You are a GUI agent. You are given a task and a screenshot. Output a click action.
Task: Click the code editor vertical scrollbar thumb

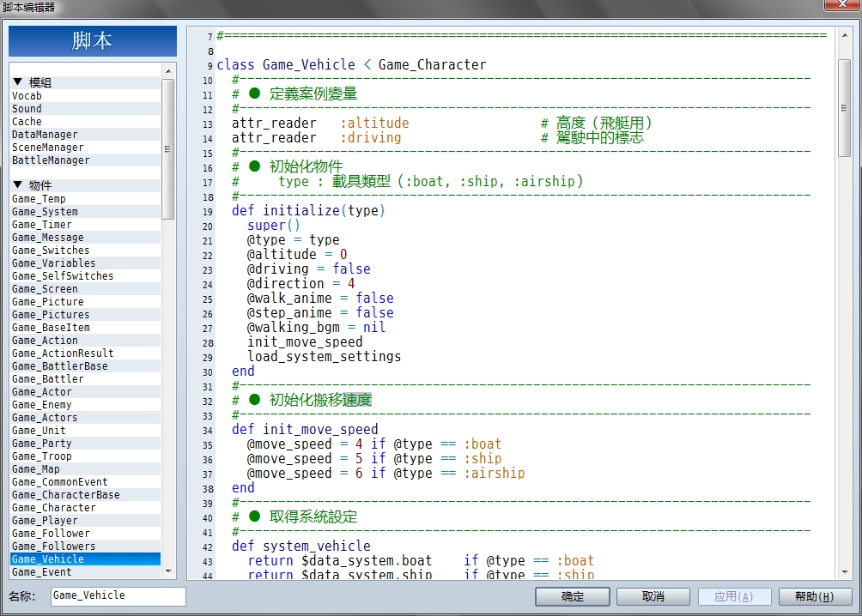point(845,108)
